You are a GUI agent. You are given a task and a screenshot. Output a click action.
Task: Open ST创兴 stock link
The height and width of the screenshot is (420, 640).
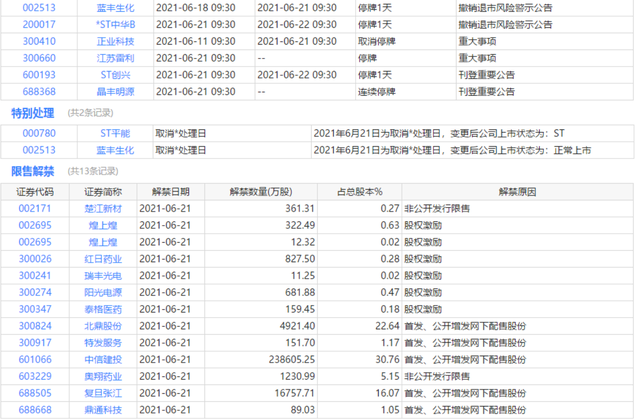pos(116,75)
